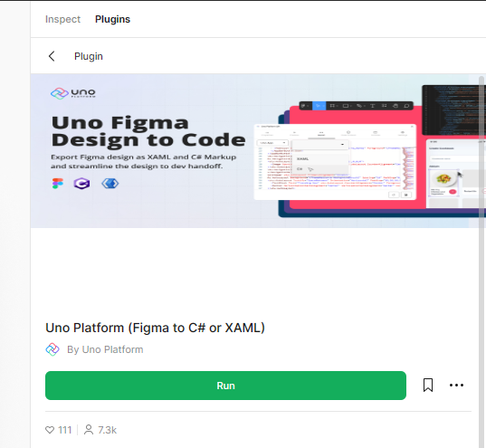Select the Plugins tab
486x448 pixels.
click(x=112, y=19)
